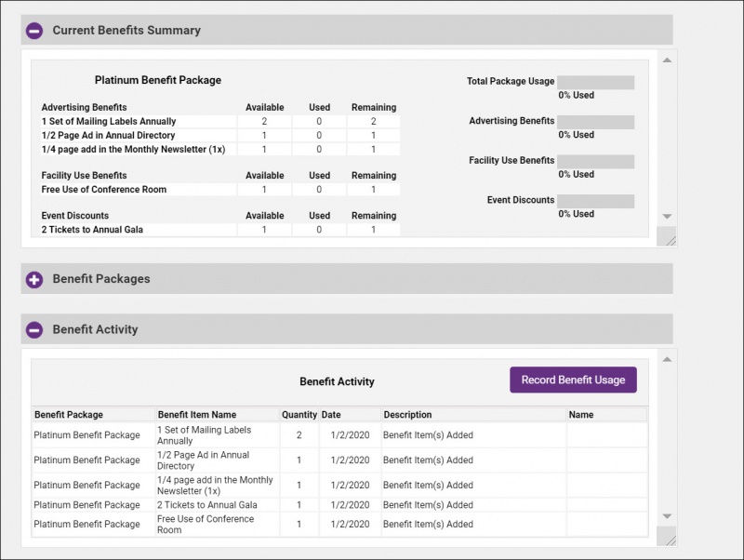744x560 pixels.
Task: Click the up scroll arrow in the summary panel
Action: 666,60
